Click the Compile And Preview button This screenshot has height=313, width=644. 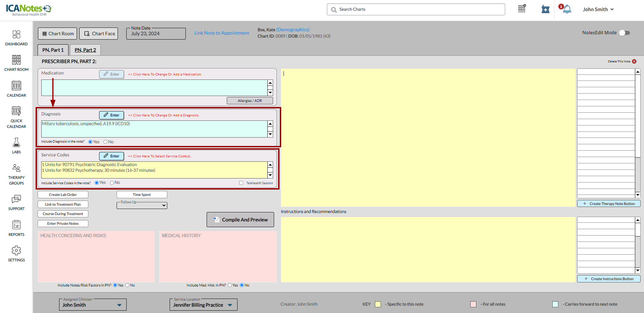pos(240,220)
